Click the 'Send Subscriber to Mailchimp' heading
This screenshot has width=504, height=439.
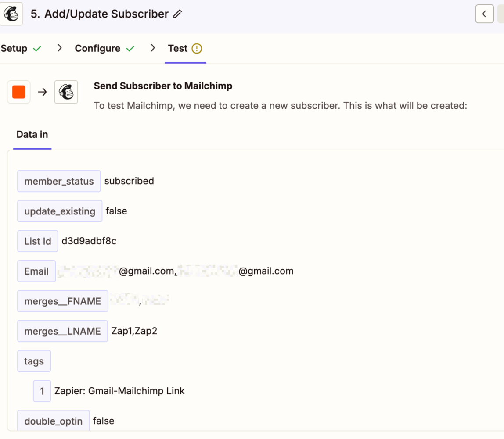pyautogui.click(x=163, y=86)
